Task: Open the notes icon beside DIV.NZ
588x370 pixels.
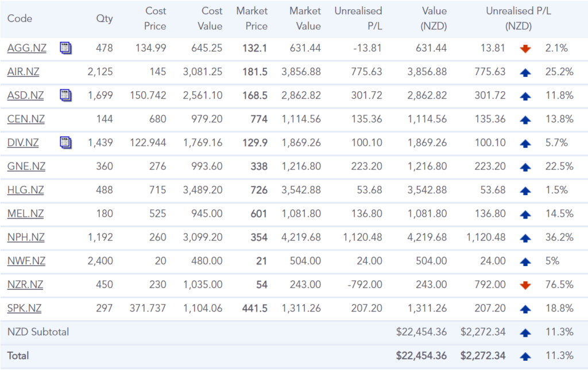Action: (66, 142)
